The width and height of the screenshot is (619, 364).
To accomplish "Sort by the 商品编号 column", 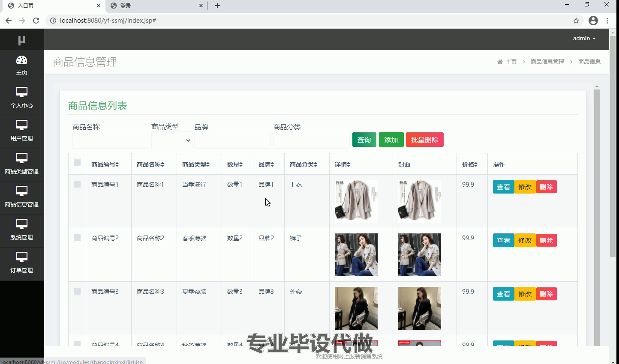I will (x=105, y=164).
